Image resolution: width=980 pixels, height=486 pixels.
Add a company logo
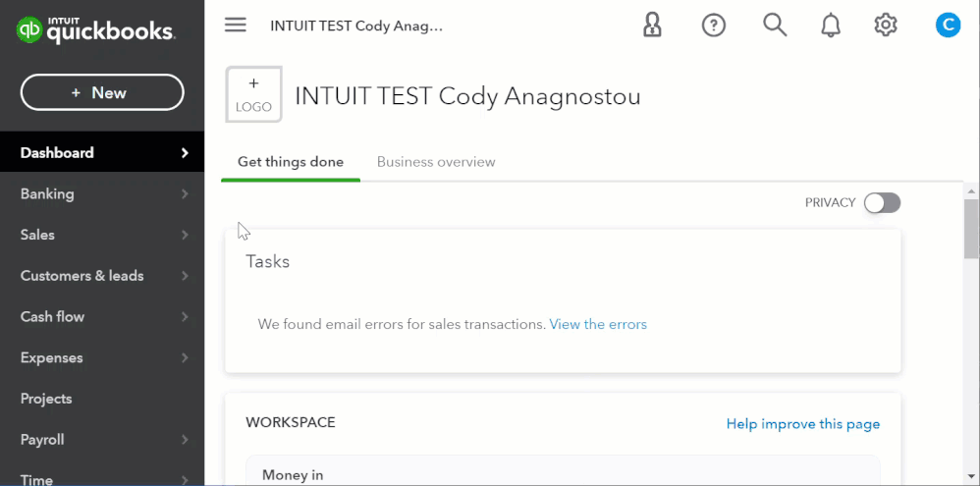point(254,94)
